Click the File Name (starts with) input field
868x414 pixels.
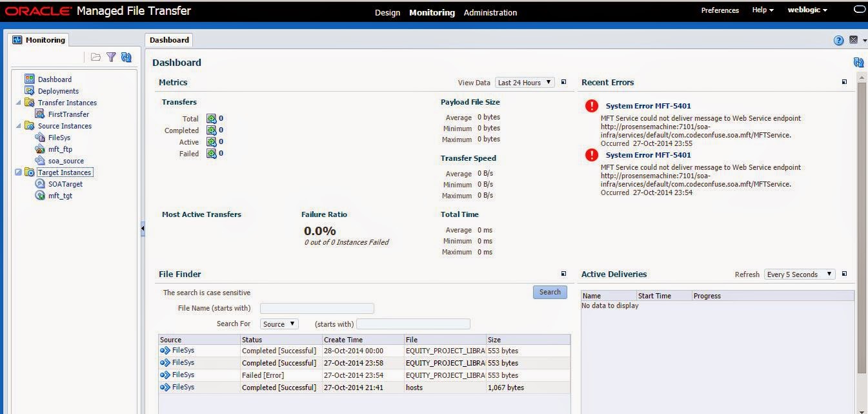pos(317,309)
